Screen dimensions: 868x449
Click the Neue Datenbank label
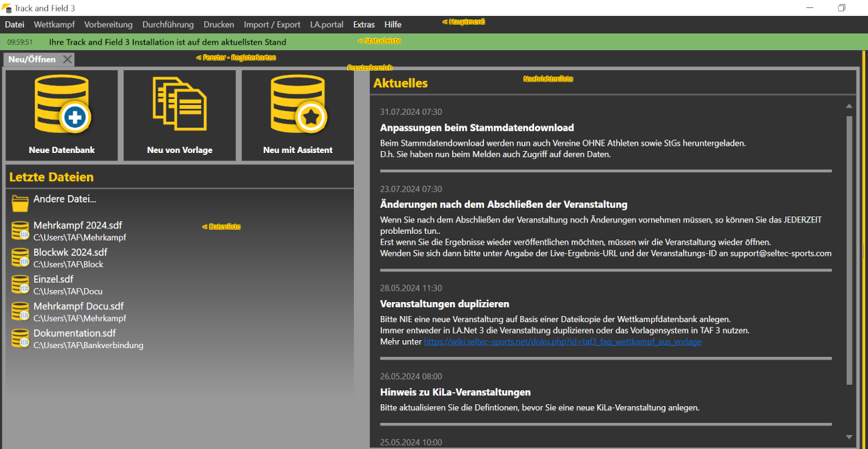pos(61,150)
